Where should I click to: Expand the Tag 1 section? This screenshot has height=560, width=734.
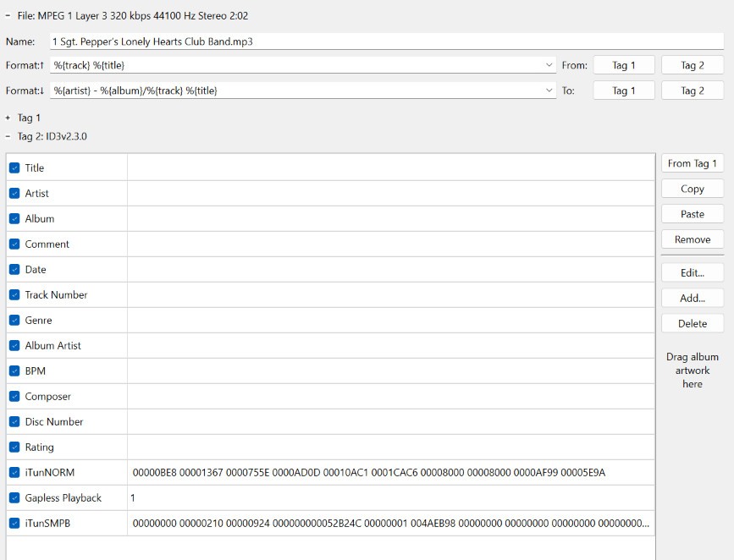point(8,118)
